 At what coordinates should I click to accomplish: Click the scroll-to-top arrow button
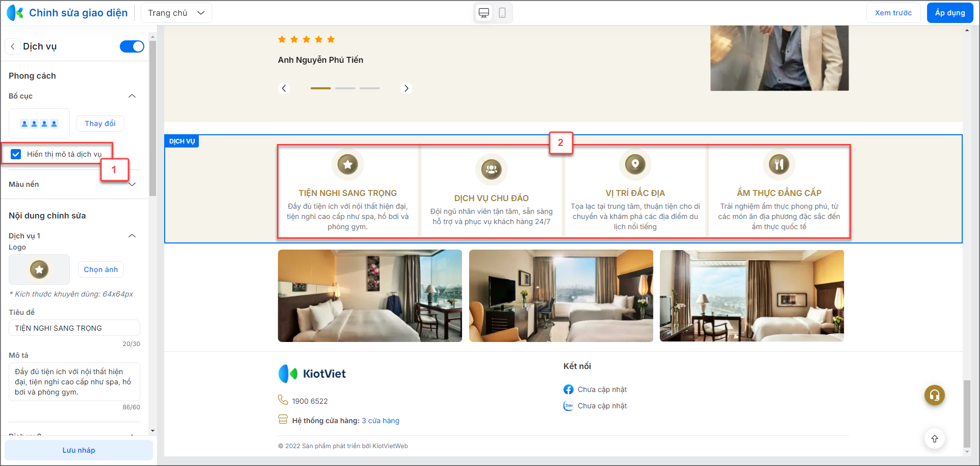pyautogui.click(x=935, y=439)
